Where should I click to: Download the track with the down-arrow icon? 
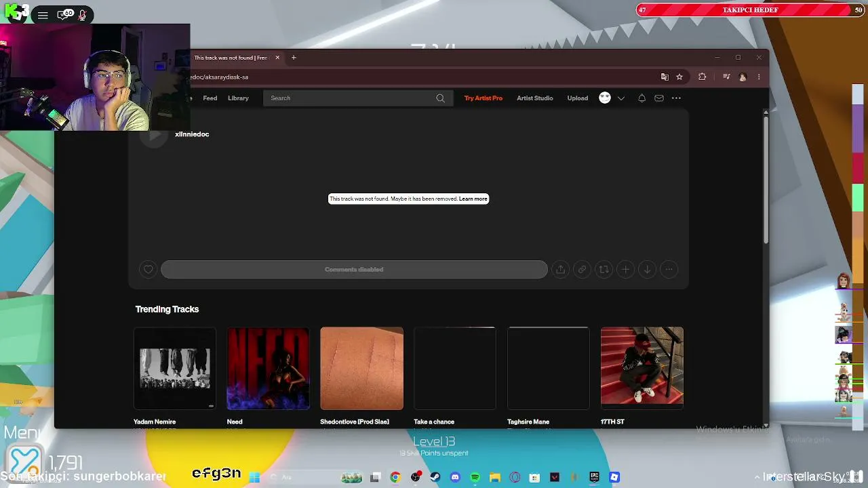647,270
